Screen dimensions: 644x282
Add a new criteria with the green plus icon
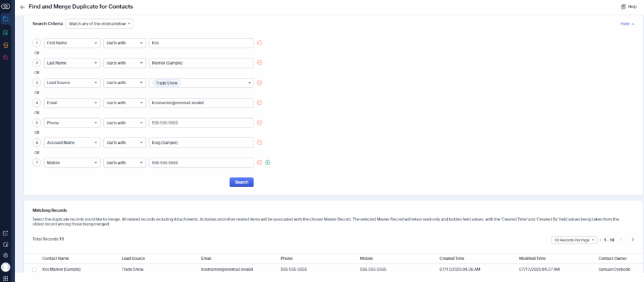267,163
